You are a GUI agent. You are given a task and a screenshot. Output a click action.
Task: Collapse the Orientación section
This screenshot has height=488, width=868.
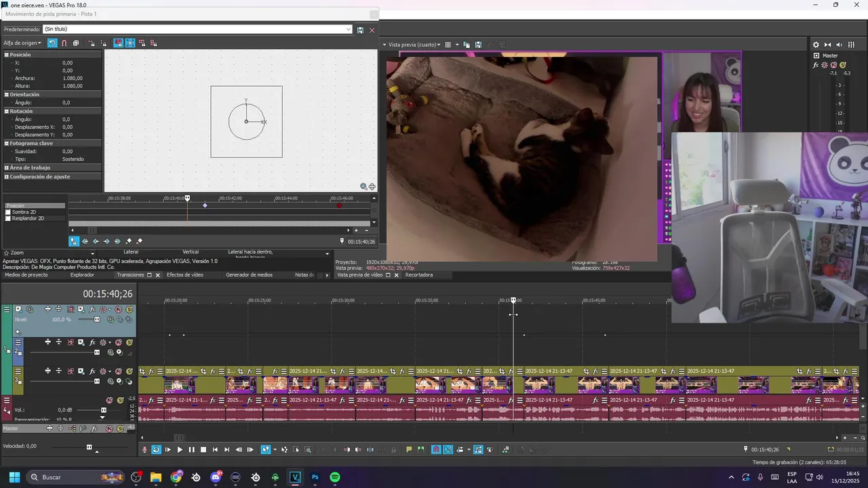tap(7, 95)
